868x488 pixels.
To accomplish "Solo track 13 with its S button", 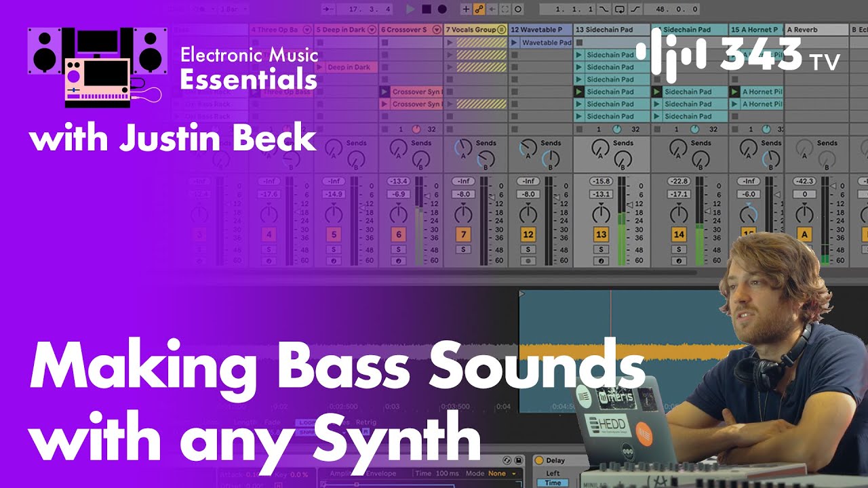I will point(600,249).
